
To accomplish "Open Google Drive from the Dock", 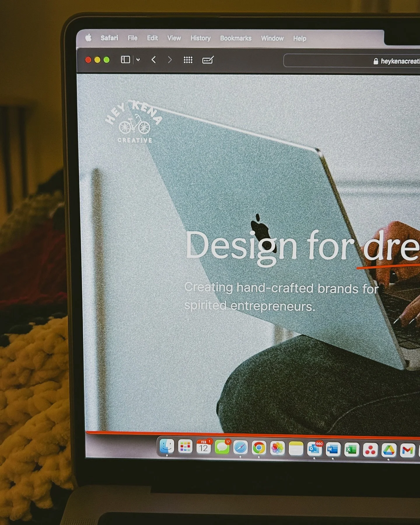I will coord(389,450).
